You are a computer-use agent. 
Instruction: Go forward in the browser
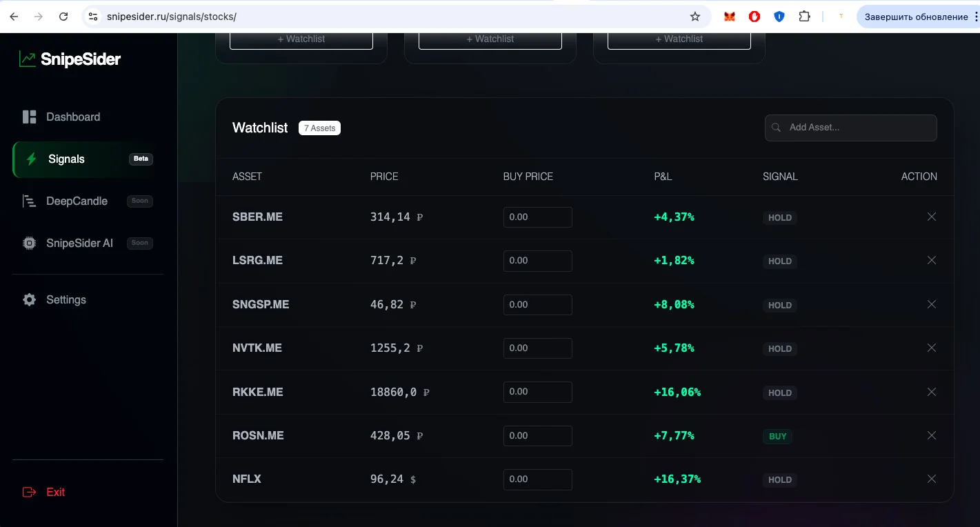pos(39,17)
